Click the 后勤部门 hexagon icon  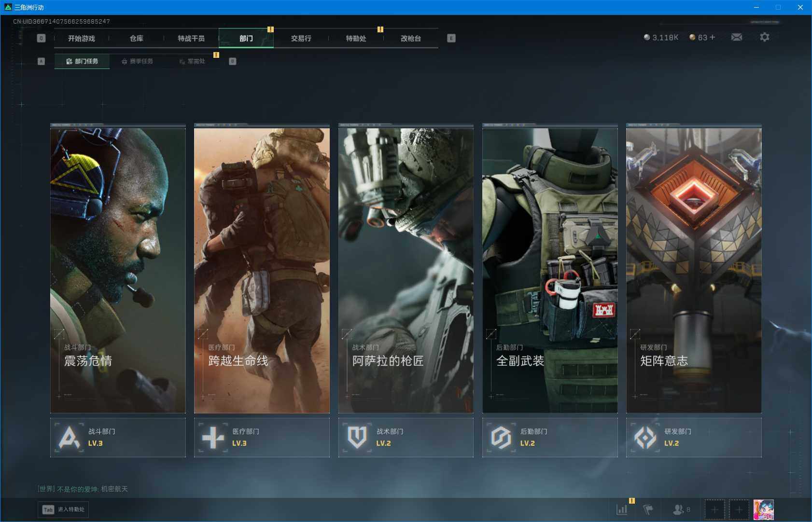click(x=501, y=438)
